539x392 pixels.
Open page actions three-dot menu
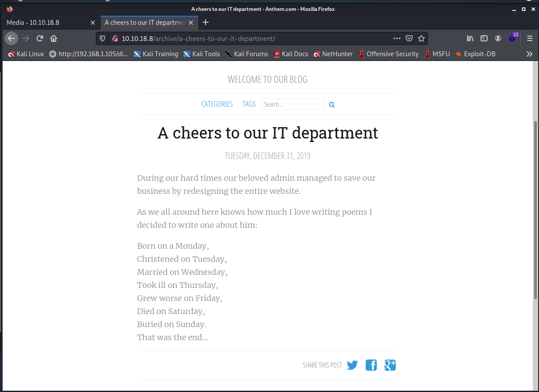tap(397, 38)
